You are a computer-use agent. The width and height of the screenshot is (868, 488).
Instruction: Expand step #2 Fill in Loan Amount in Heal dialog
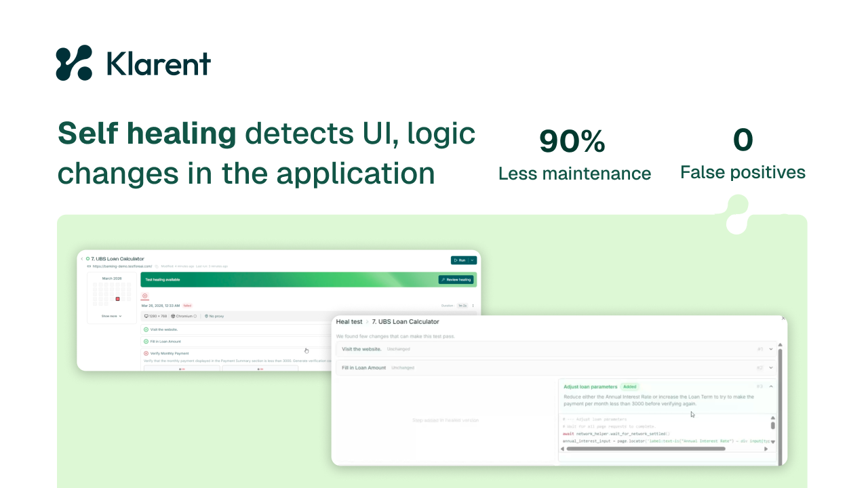pyautogui.click(x=771, y=368)
